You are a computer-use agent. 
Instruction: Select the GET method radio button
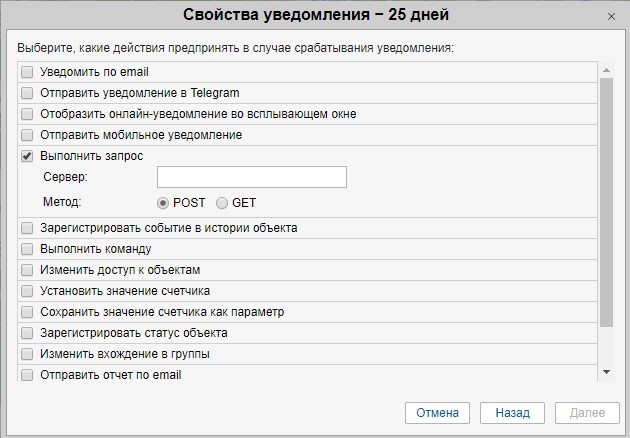coord(222,203)
